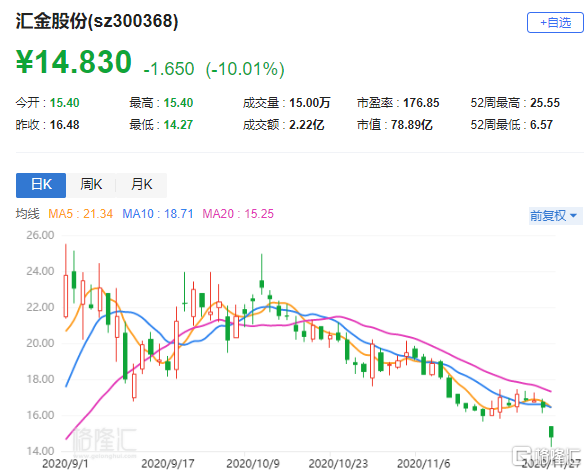This screenshot has width=587, height=473.
Task: Select 最低 value 14.27
Action: [178, 125]
